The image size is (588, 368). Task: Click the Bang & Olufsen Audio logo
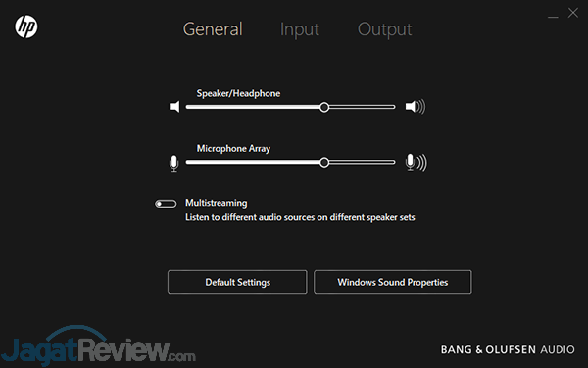click(508, 350)
